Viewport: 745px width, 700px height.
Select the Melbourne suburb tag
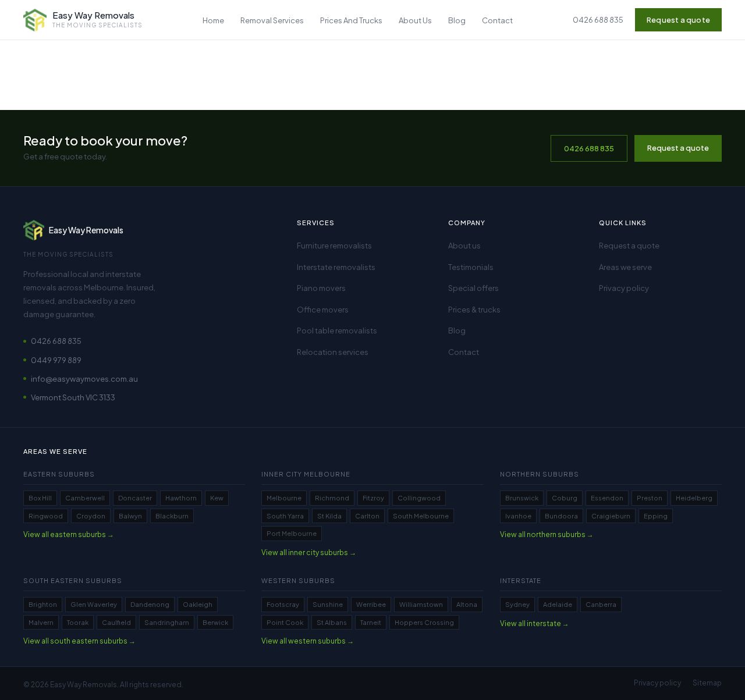click(284, 498)
